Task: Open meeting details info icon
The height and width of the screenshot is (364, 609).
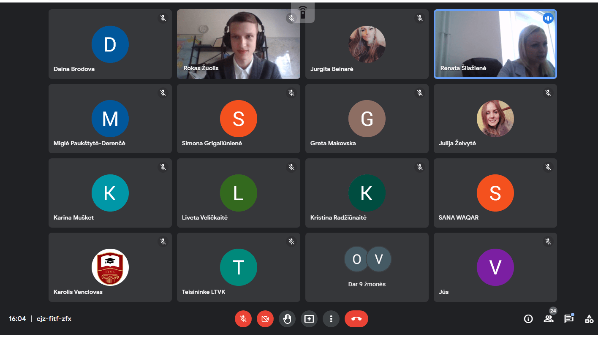Action: tap(528, 319)
